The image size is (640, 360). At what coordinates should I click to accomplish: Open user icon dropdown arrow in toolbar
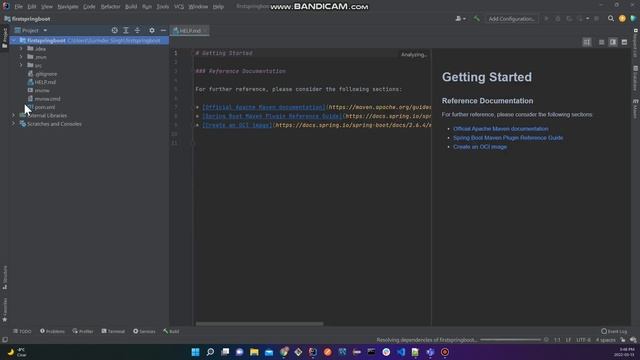pyautogui.click(x=464, y=19)
